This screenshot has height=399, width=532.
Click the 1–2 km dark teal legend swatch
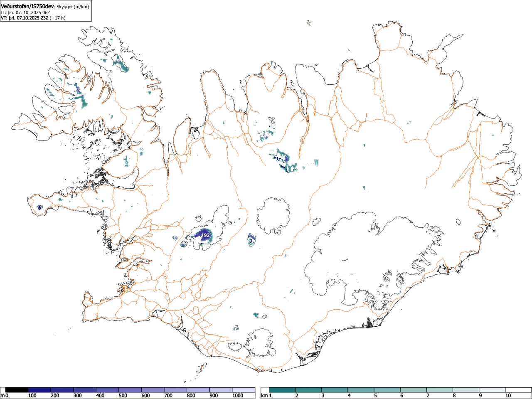[x=283, y=390]
